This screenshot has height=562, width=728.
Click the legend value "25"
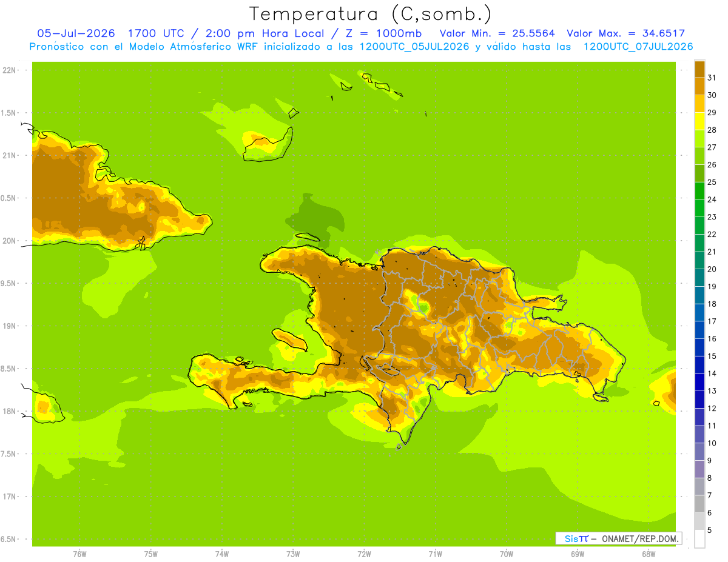[x=712, y=182]
